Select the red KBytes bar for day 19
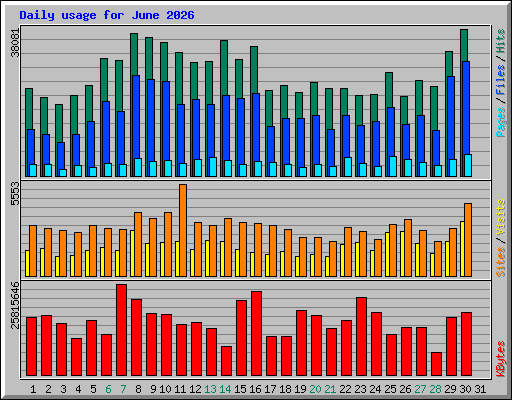 click(301, 343)
